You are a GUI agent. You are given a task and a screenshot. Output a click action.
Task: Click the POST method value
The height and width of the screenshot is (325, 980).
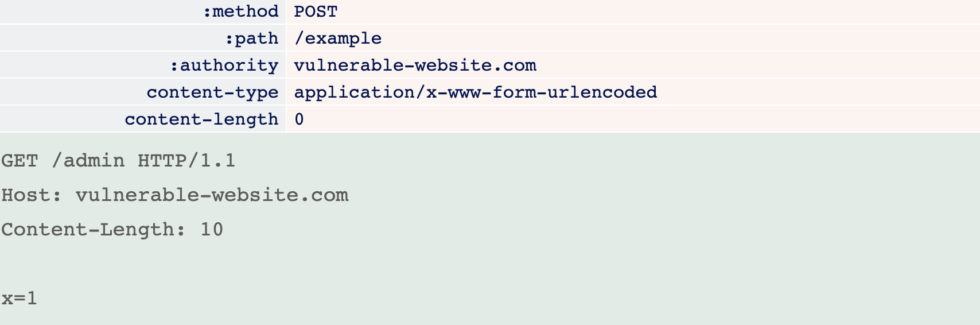(x=316, y=11)
